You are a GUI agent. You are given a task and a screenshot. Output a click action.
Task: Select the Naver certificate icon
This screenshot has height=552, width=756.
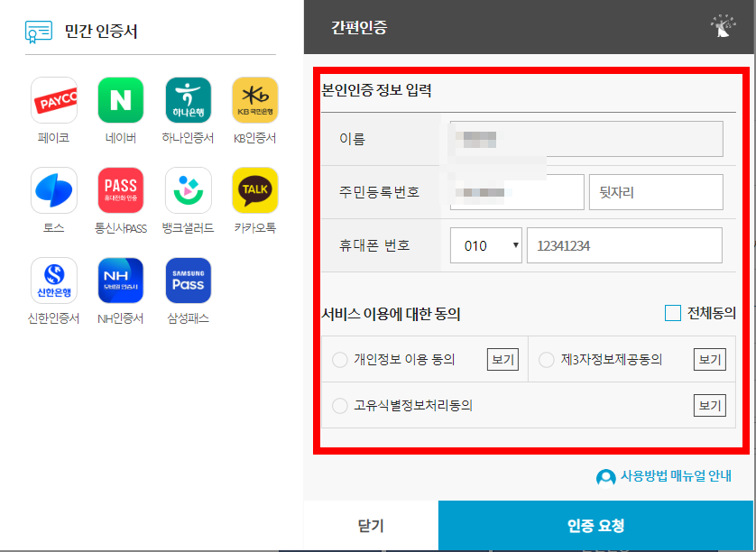pyautogui.click(x=121, y=99)
